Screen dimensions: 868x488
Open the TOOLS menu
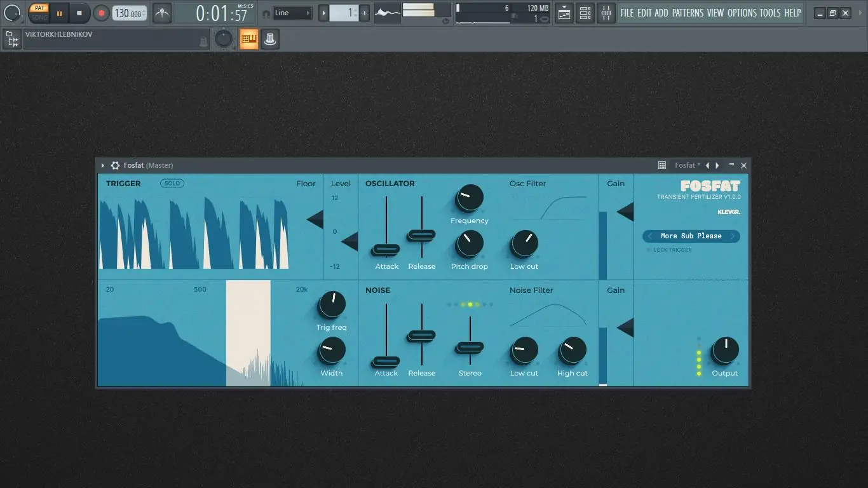click(x=770, y=13)
